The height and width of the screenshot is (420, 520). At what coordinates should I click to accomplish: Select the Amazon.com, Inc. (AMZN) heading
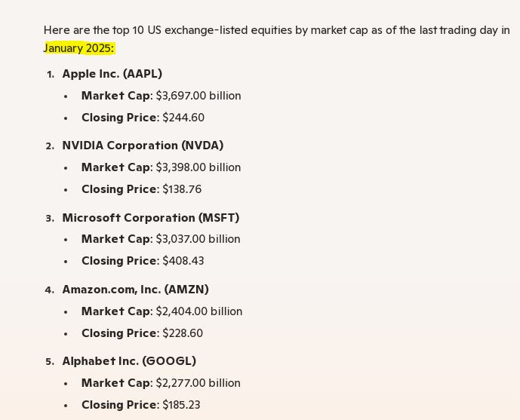click(x=135, y=290)
